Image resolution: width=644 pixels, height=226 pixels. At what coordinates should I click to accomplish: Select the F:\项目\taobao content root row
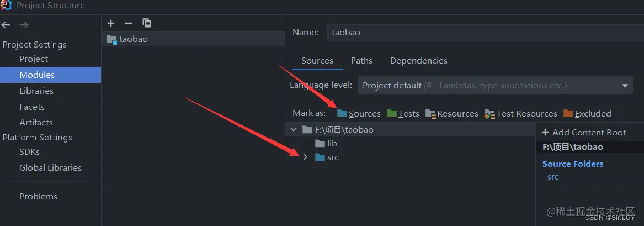click(x=411, y=130)
